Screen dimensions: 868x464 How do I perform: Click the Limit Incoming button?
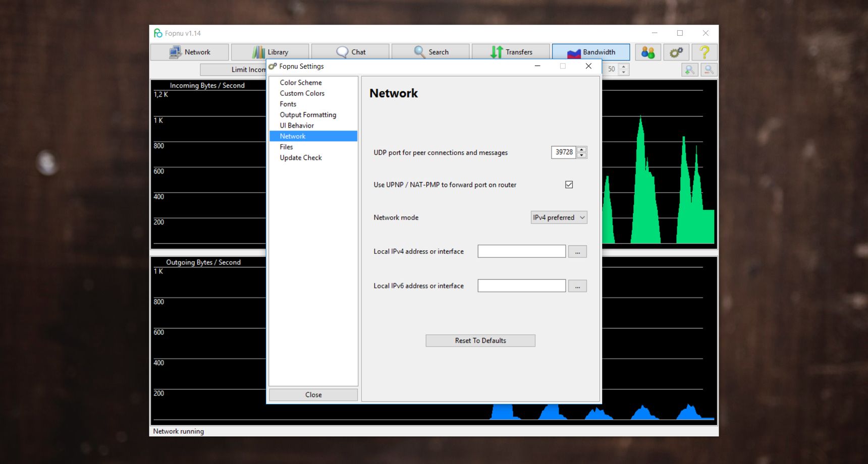[233, 70]
